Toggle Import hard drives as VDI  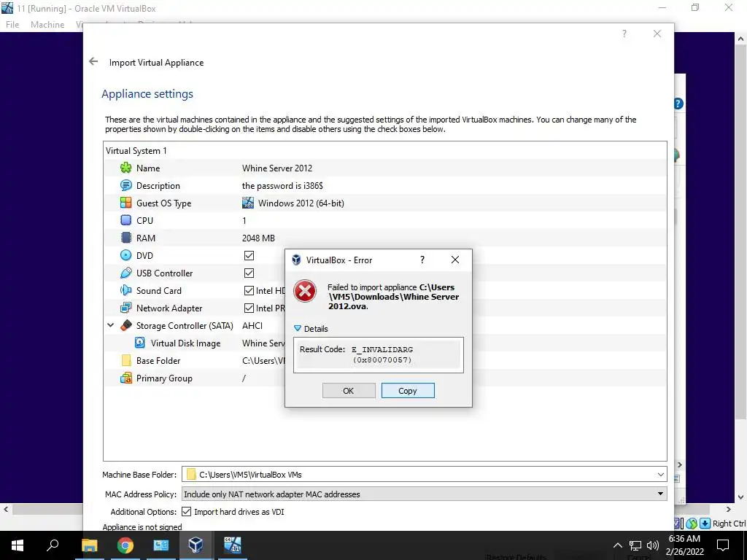click(x=187, y=512)
